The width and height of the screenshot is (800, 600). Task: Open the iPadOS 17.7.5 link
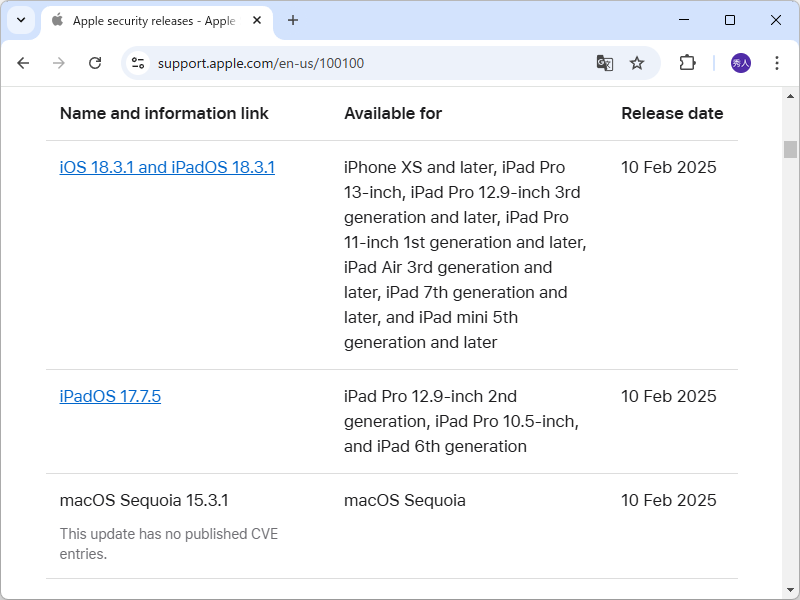click(x=110, y=396)
